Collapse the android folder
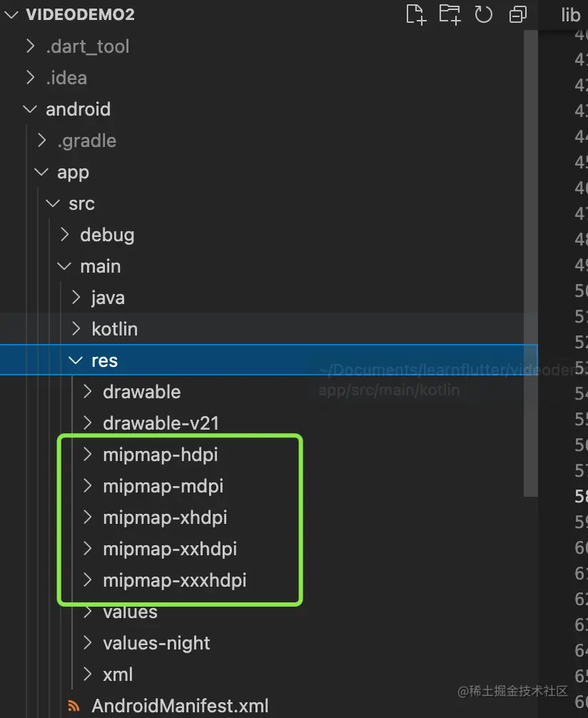Screen dimensions: 588x718 30,109
